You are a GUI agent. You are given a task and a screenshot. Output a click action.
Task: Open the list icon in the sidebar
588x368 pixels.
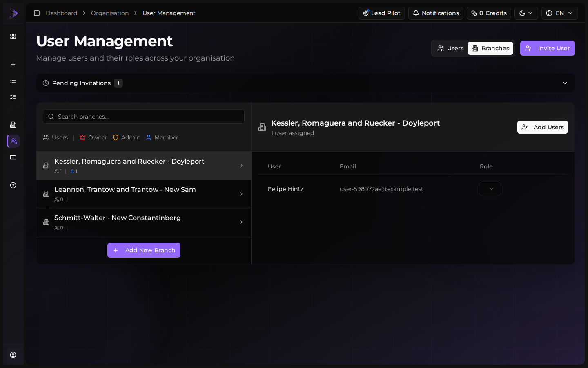pos(13,81)
